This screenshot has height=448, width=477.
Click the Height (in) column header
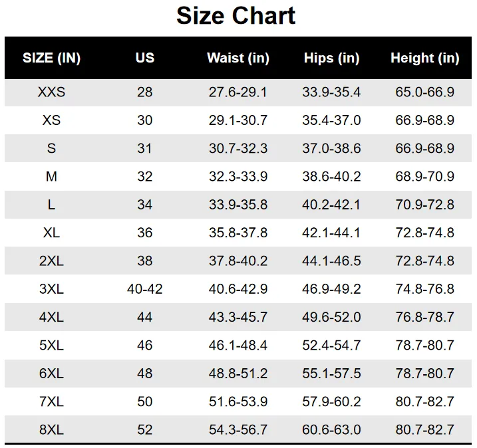point(424,58)
